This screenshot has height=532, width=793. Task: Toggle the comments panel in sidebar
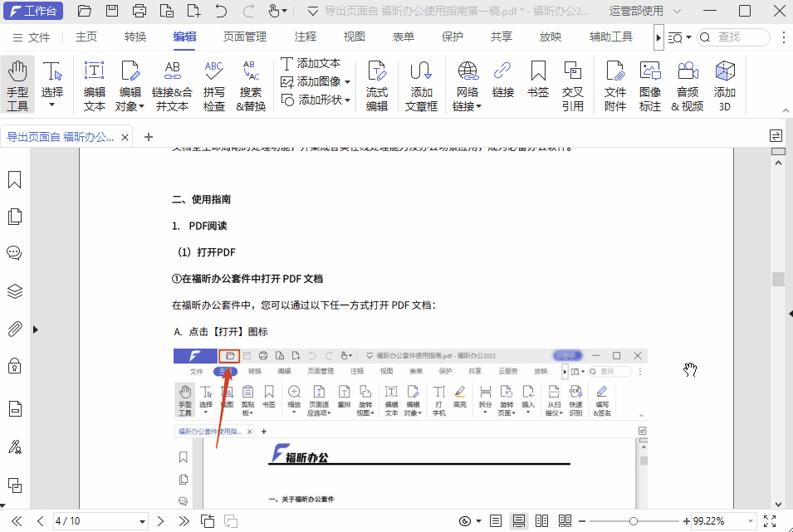pos(14,253)
